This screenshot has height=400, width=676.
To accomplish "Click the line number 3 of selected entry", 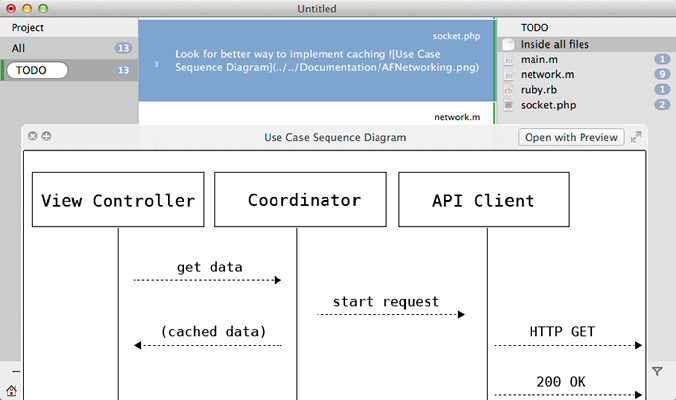I will [156, 64].
